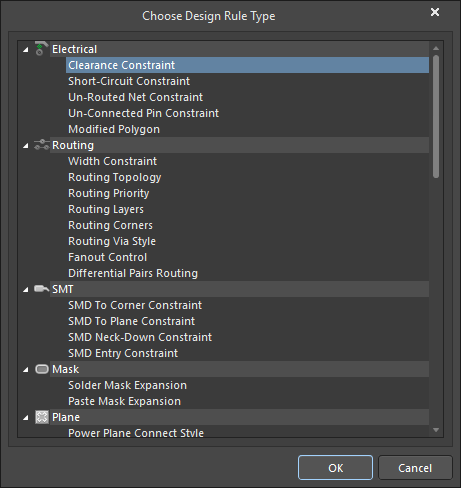Click the scroll down arrow of list
The height and width of the screenshot is (488, 461).
436,430
